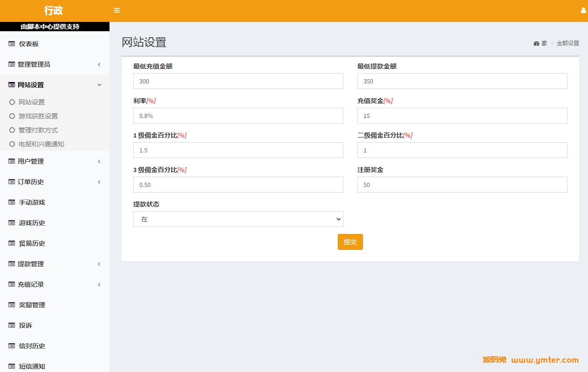Click the icon beside 手动游戏

12,202
